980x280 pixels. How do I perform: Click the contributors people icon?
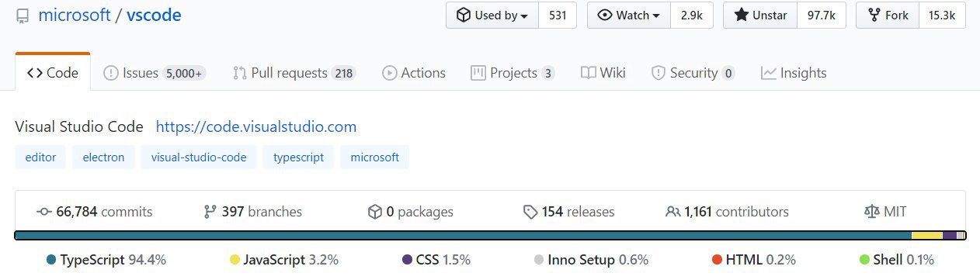pyautogui.click(x=673, y=212)
